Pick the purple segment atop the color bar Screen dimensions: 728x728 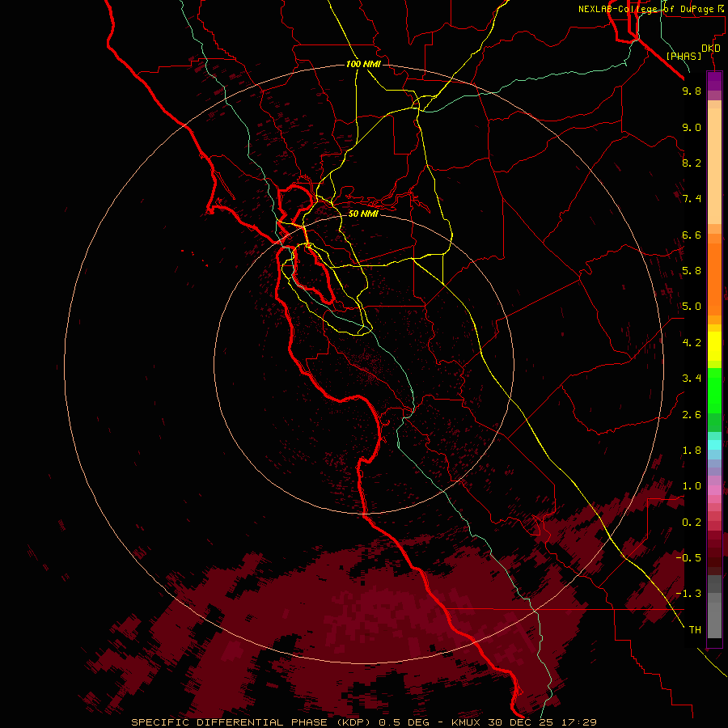click(714, 81)
